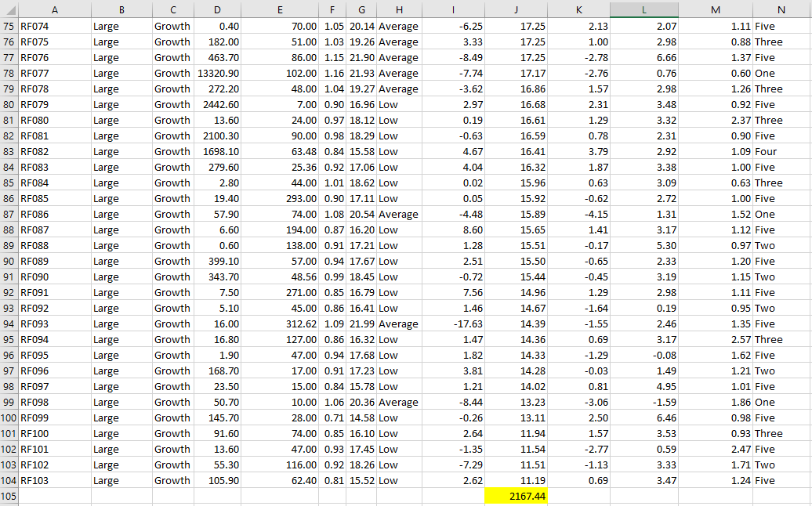
Task: Click yellow total cell 2167.44
Action: click(x=517, y=496)
